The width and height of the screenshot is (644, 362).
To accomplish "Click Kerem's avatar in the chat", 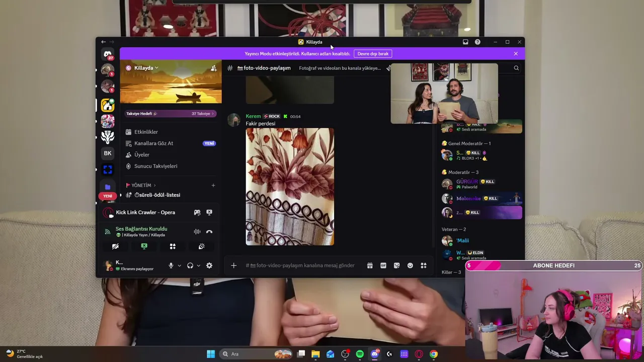I will (x=233, y=120).
